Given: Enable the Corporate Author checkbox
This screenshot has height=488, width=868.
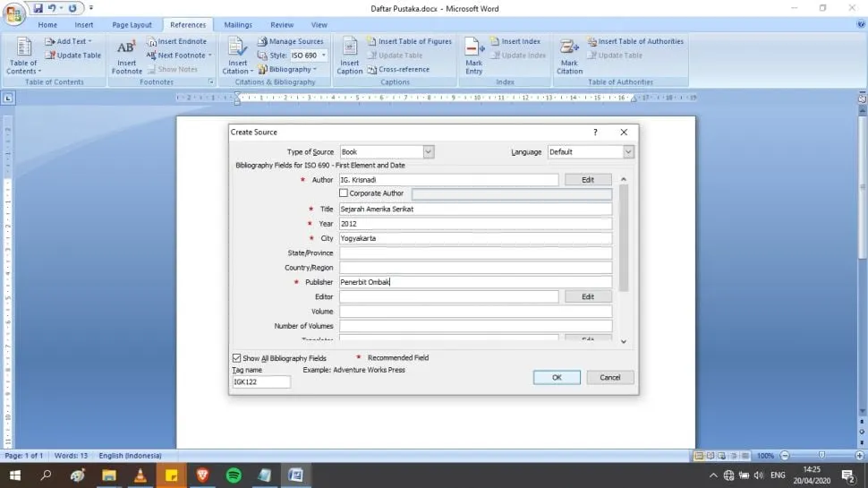Looking at the screenshot, I should pyautogui.click(x=344, y=193).
